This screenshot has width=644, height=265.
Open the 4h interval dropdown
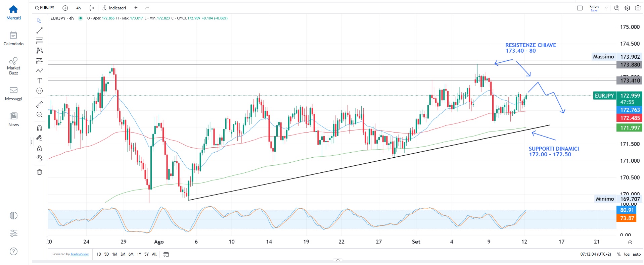coord(79,8)
